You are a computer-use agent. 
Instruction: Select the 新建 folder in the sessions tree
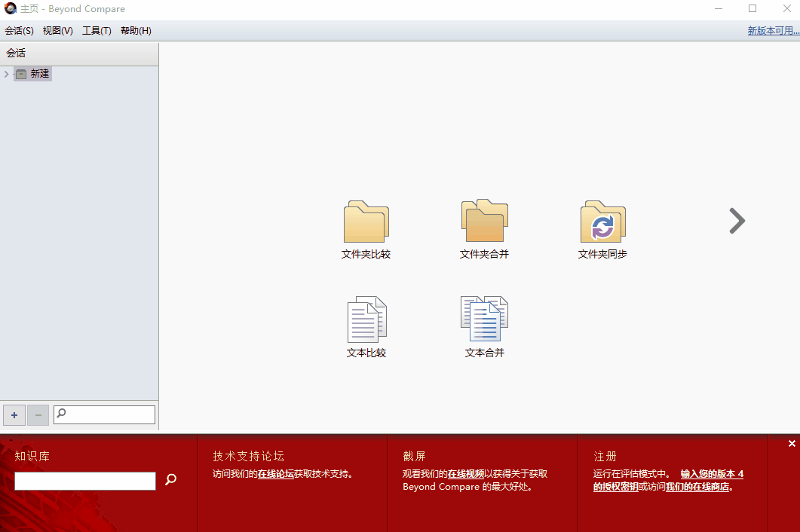32,74
